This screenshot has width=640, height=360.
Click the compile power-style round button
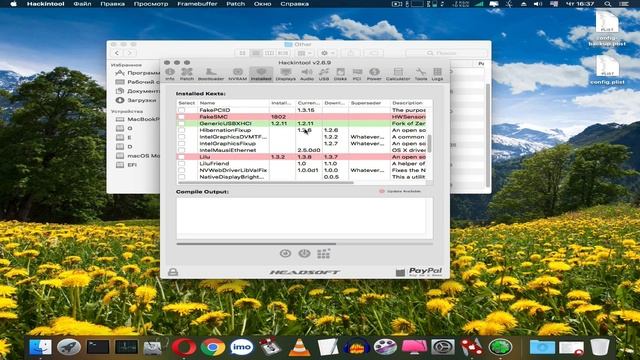304,253
